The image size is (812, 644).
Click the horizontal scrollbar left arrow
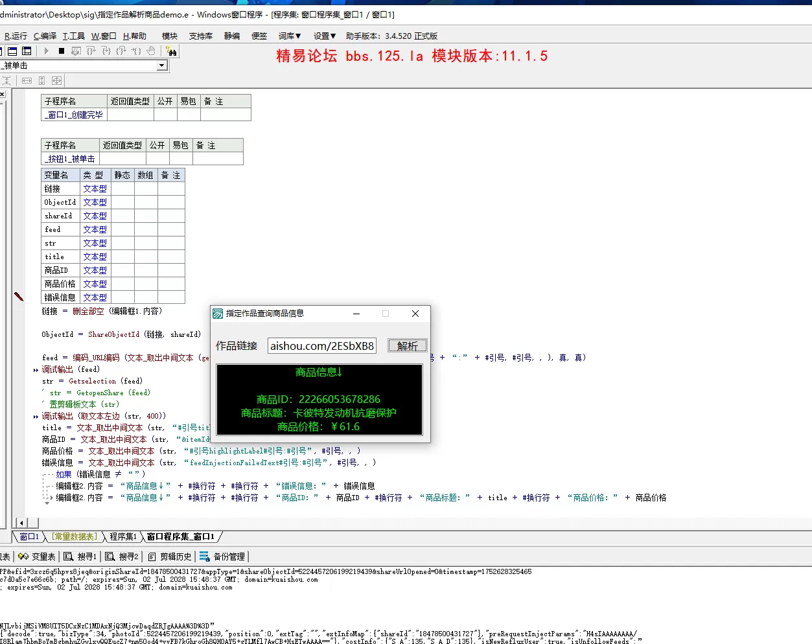coord(21,523)
